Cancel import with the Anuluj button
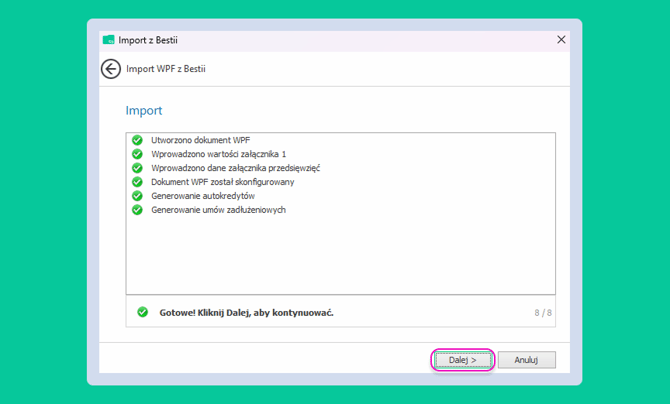Image resolution: width=670 pixels, height=404 pixels. [526, 360]
